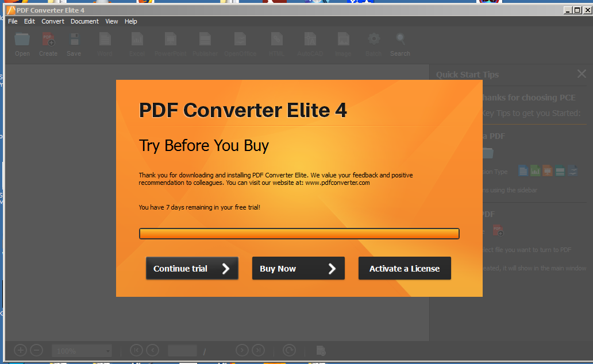The width and height of the screenshot is (593, 364).
Task: Click teal Publisher icon in tips panel
Action: 560,171
